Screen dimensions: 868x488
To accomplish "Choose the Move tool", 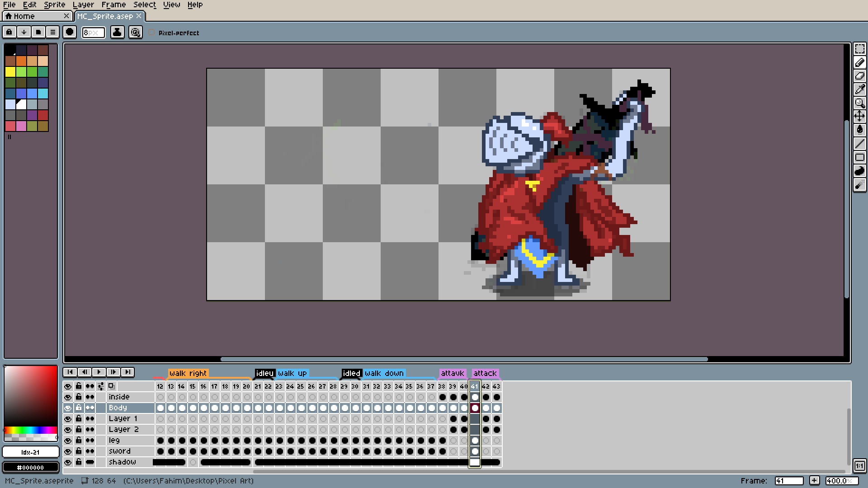I will pos(859,117).
